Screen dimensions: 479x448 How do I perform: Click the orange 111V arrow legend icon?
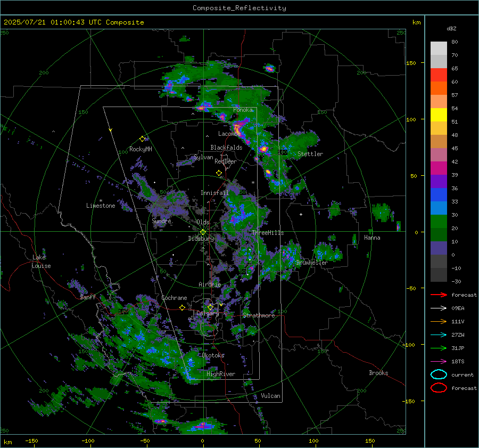coord(439,321)
